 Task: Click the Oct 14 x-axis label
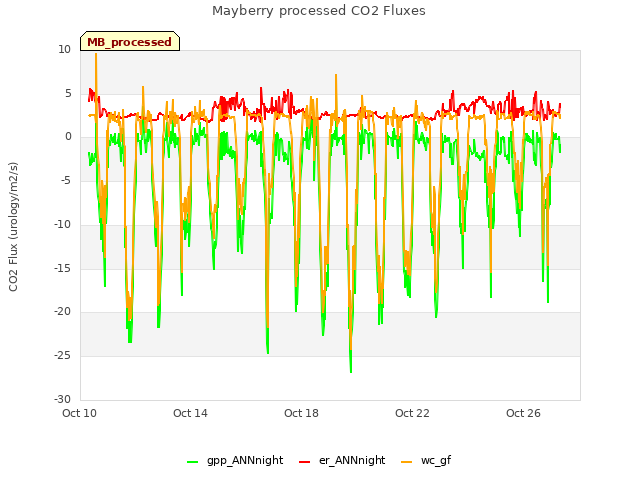click(x=190, y=413)
